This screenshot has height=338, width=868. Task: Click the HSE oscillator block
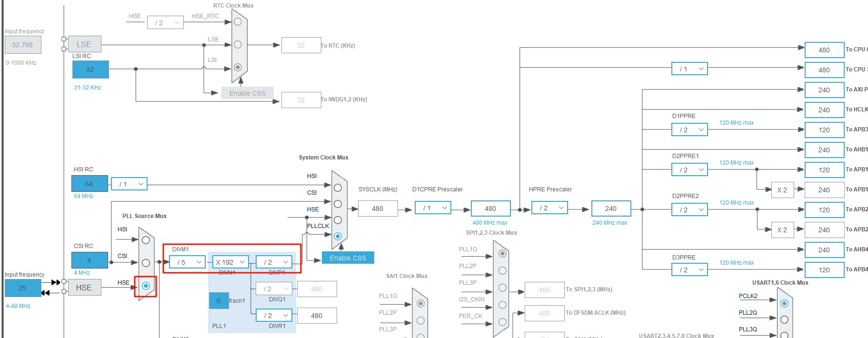84,288
